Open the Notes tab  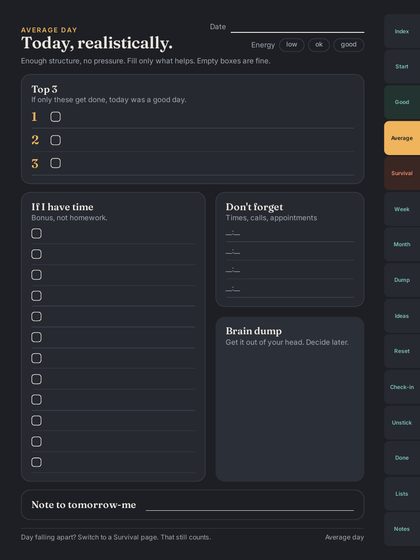(x=402, y=529)
